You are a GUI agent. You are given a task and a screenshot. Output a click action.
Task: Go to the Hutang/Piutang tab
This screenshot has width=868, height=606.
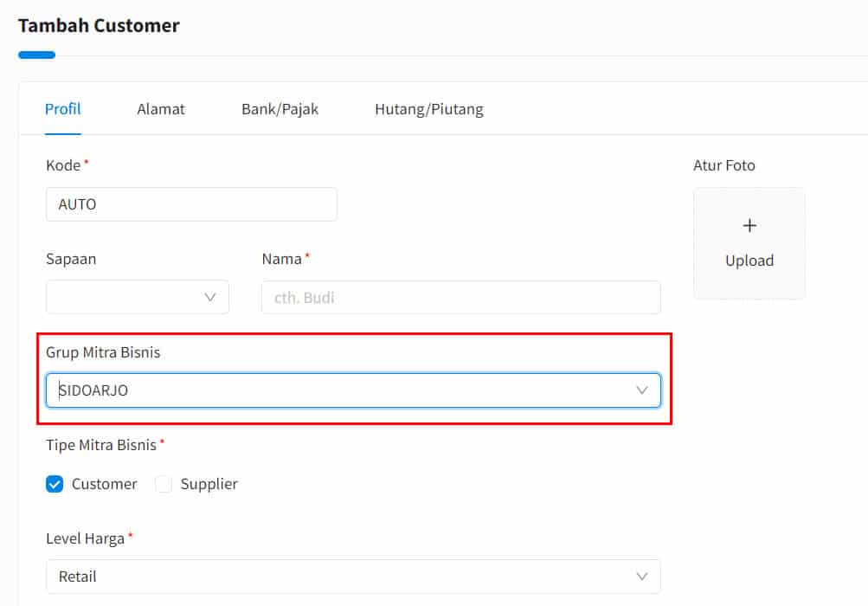coord(429,109)
